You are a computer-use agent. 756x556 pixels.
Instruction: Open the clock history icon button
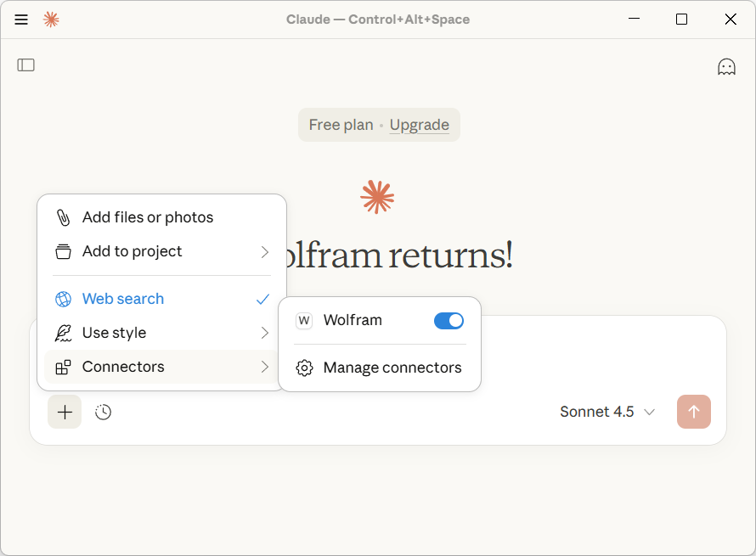click(x=103, y=413)
